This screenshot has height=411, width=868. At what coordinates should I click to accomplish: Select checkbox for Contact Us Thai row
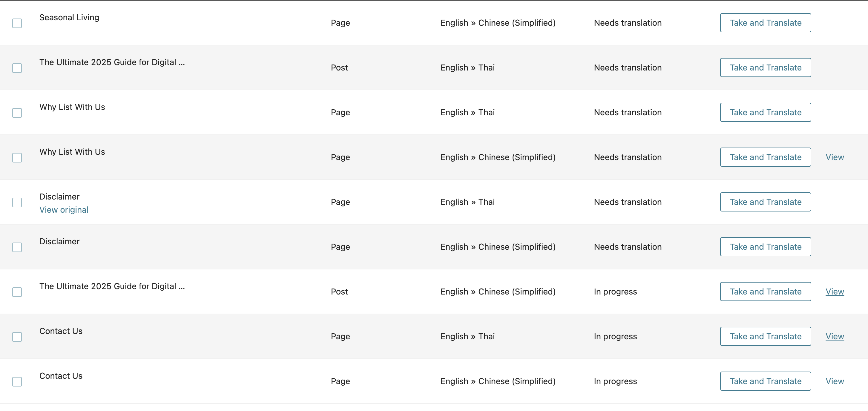pos(17,337)
